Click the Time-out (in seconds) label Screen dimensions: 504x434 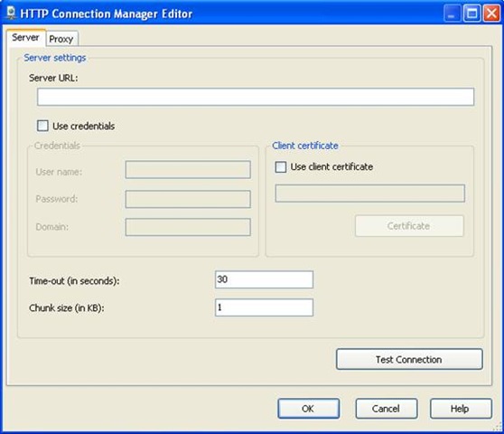coord(74,281)
